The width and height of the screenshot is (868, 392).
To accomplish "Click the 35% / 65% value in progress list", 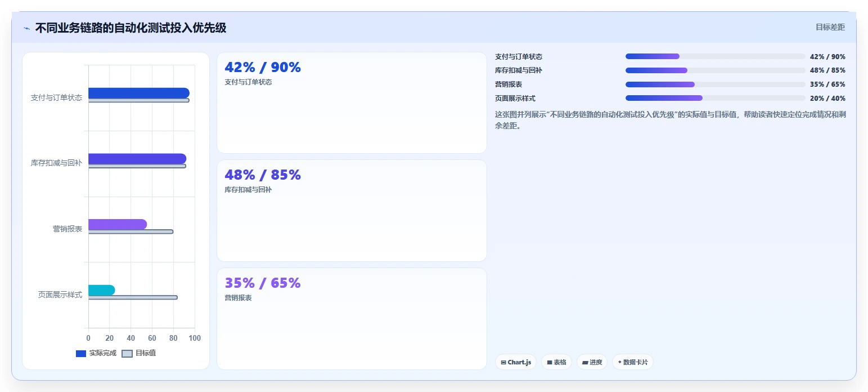I will point(827,84).
